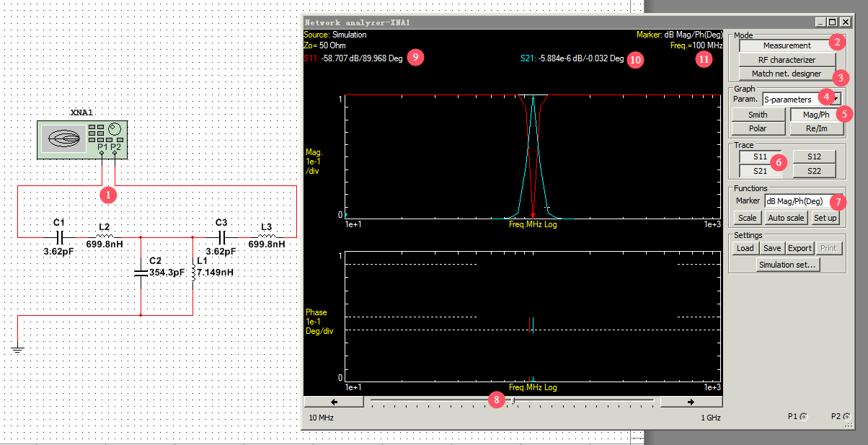The height and width of the screenshot is (445, 868).
Task: Click capacitor C2 shunt component
Action: point(140,273)
